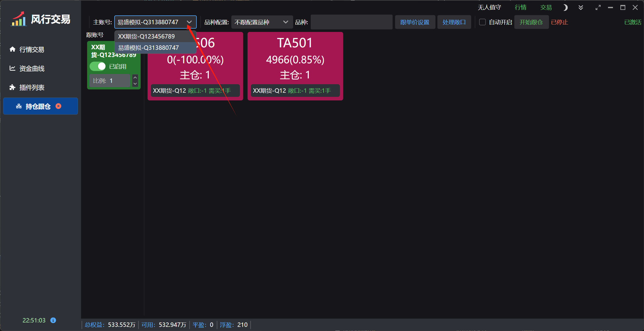Click the chart icon for 资金曲线
The width and height of the screenshot is (644, 331).
(12, 68)
